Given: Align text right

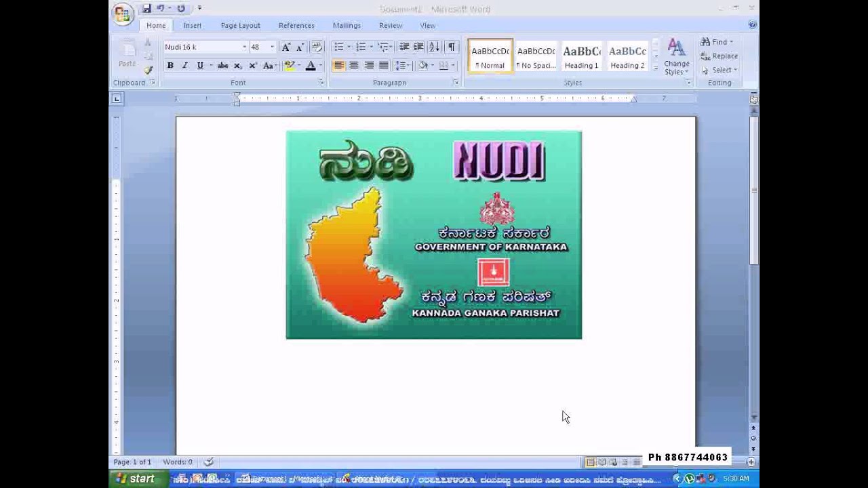Looking at the screenshot, I should [368, 66].
